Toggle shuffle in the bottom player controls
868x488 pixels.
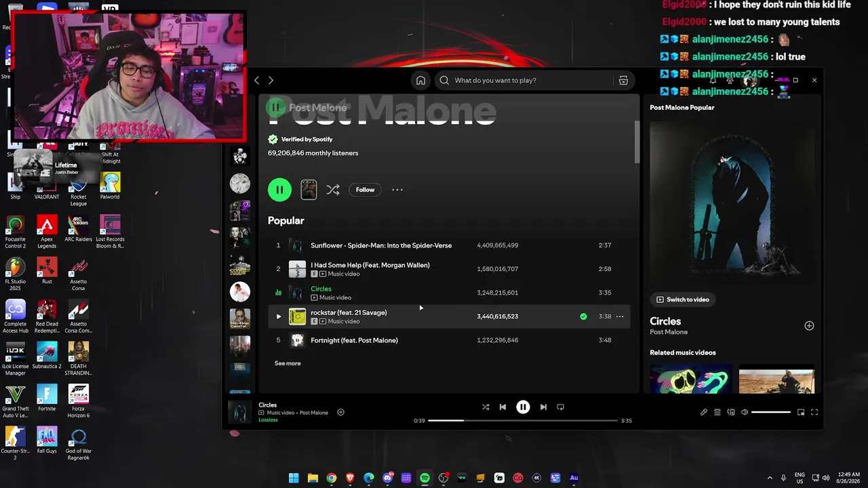point(486,407)
